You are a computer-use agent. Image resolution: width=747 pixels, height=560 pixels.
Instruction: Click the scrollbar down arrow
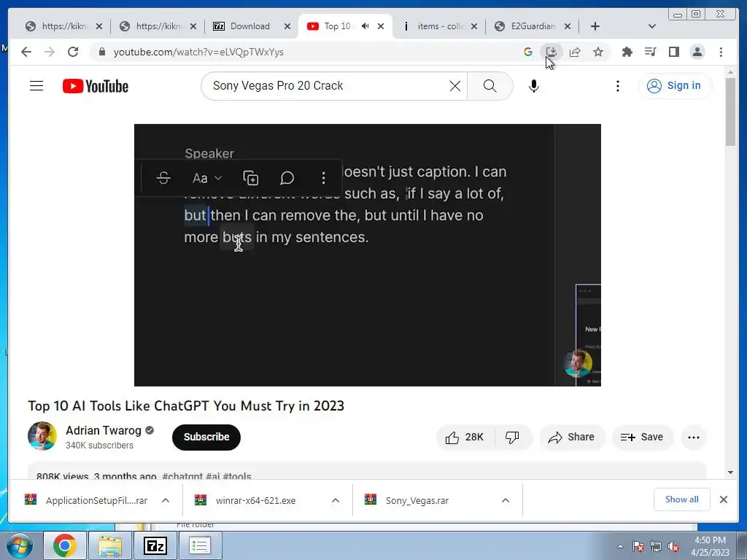tap(730, 472)
